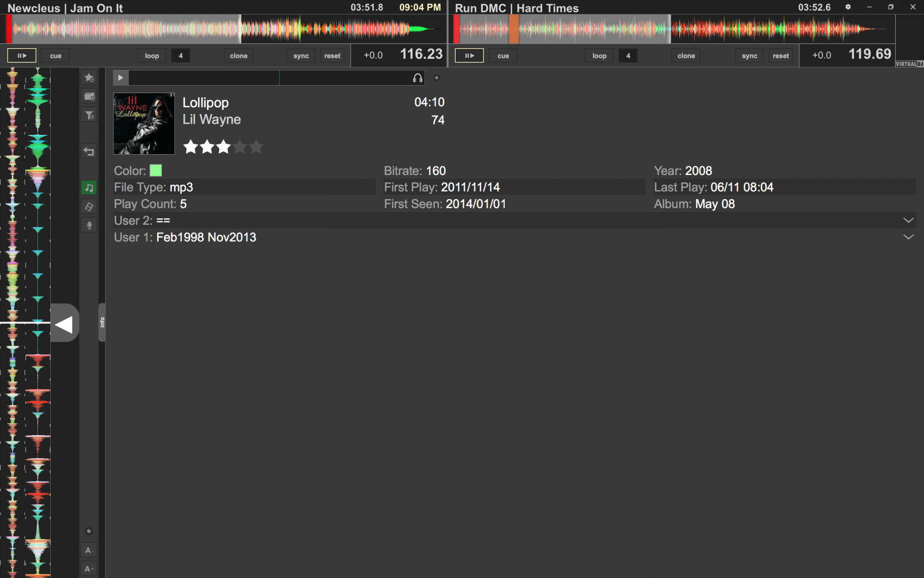Click the Bitrate value 160
924x578 pixels.
436,171
